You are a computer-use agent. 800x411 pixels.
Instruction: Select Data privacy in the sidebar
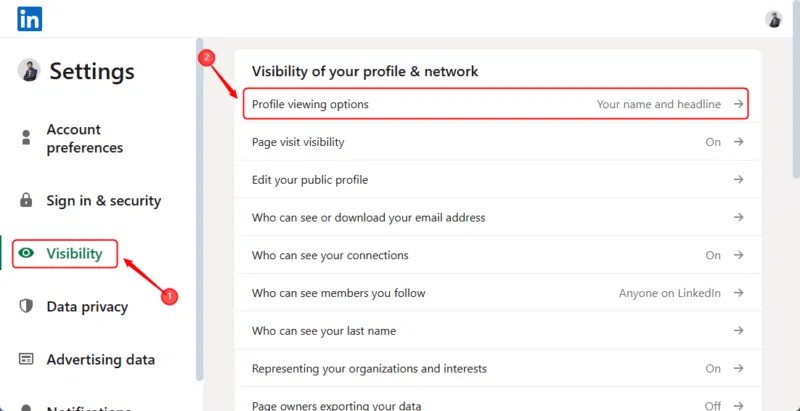(x=86, y=306)
